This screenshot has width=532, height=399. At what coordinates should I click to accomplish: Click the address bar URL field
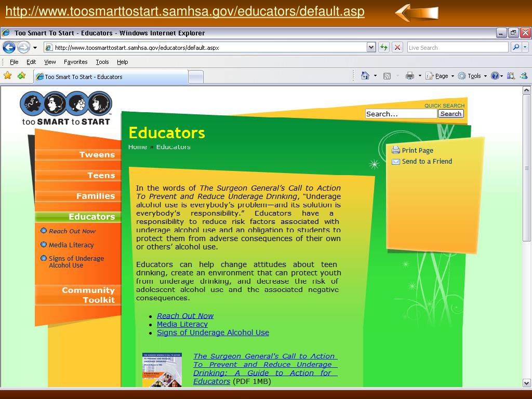pyautogui.click(x=205, y=47)
